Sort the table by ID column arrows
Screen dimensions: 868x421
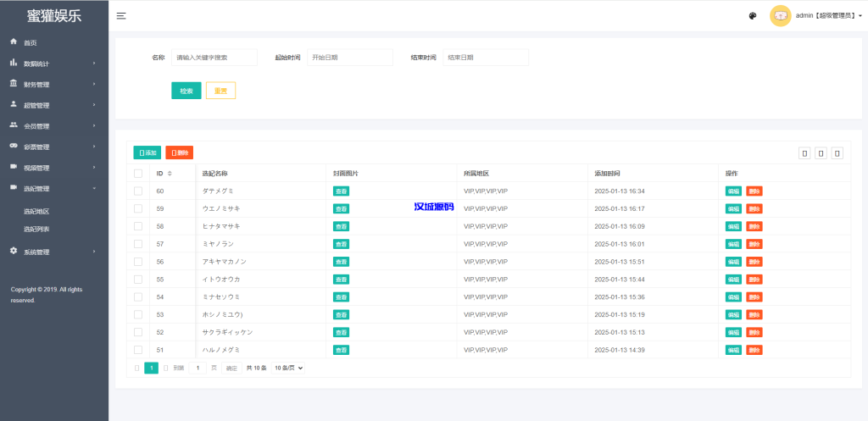[170, 174]
